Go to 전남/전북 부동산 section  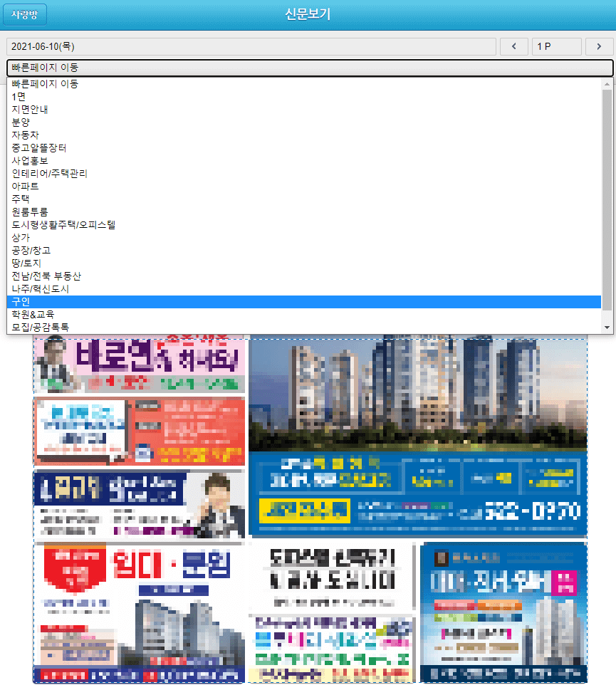pyautogui.click(x=303, y=276)
